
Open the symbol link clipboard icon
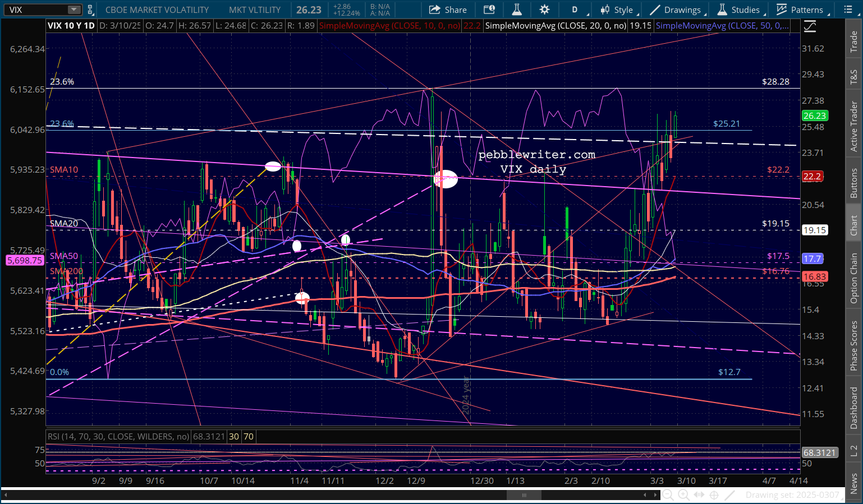click(x=90, y=10)
